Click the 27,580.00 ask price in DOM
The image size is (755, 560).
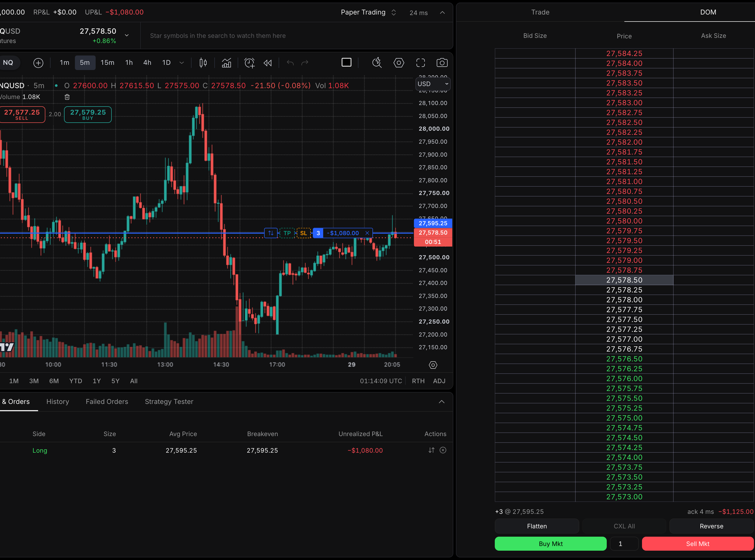(x=624, y=221)
